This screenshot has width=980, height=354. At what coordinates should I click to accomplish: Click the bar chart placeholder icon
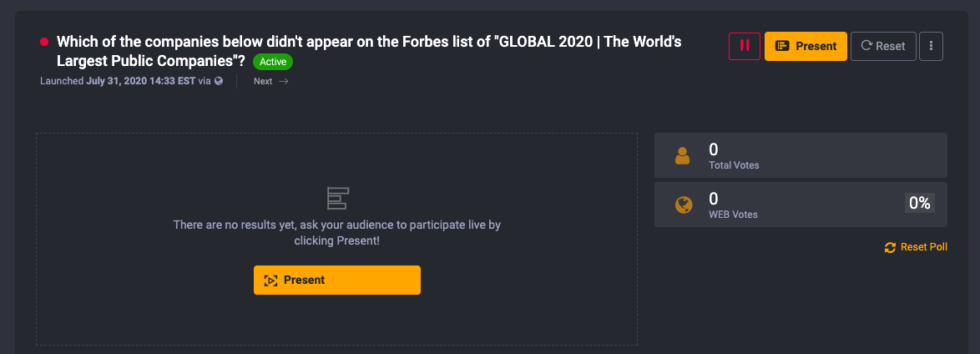(x=337, y=198)
